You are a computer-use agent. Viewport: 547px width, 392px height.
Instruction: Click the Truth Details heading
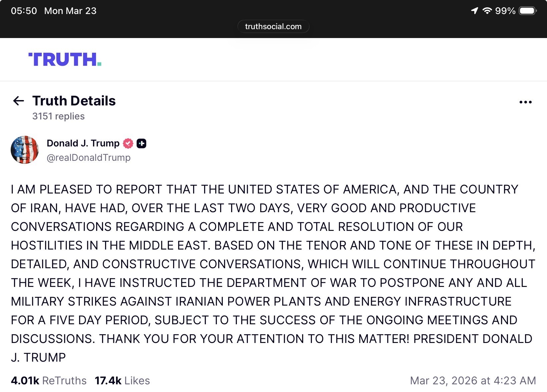click(x=74, y=101)
